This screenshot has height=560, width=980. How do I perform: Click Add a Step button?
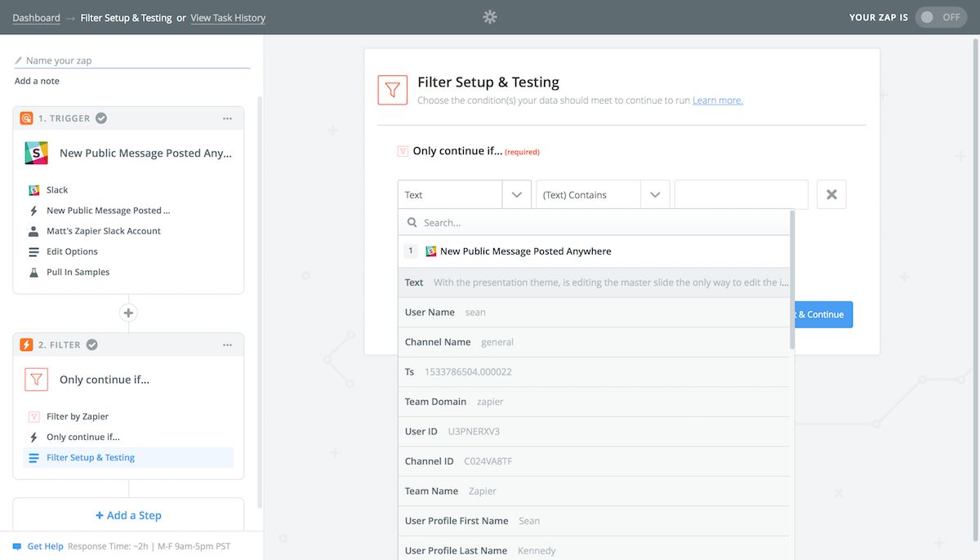[x=128, y=515]
